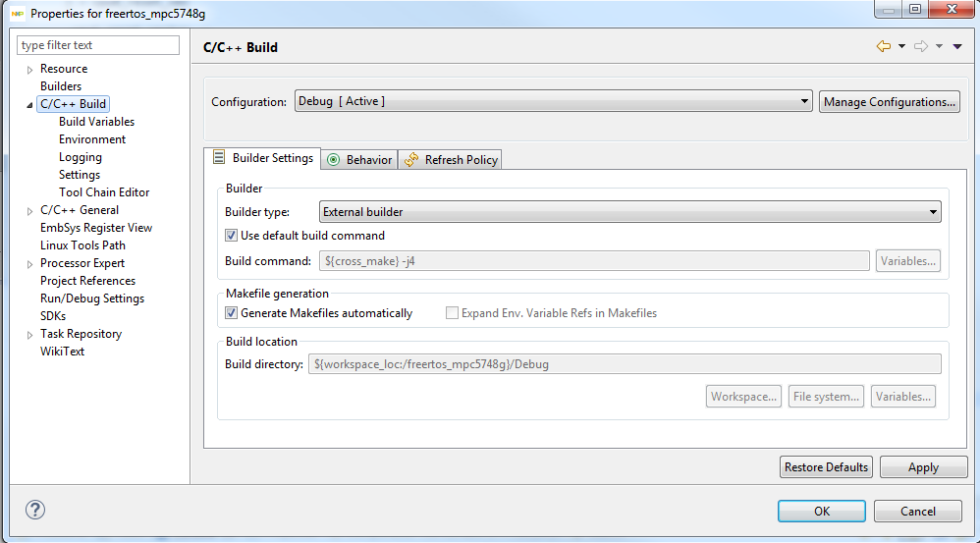Click the forward navigation arrow icon
Viewport: 980px width, 543px height.
pos(921,46)
